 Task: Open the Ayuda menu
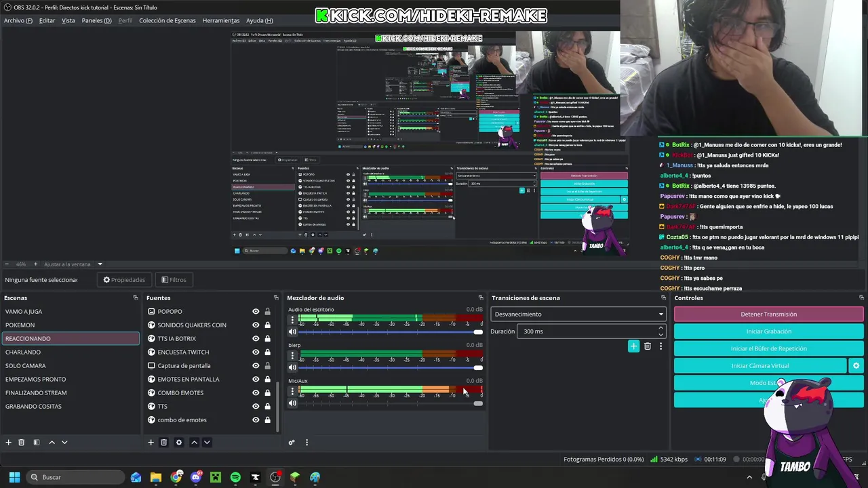click(x=260, y=20)
